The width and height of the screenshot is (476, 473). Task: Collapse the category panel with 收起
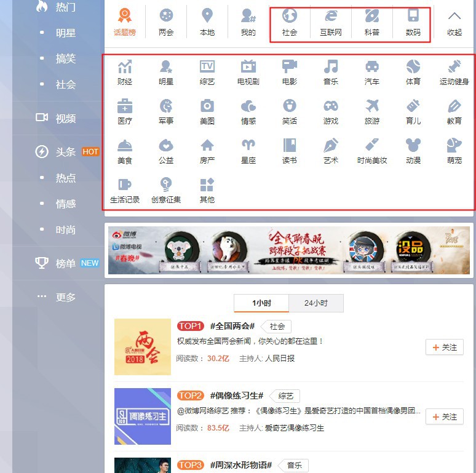(x=454, y=23)
